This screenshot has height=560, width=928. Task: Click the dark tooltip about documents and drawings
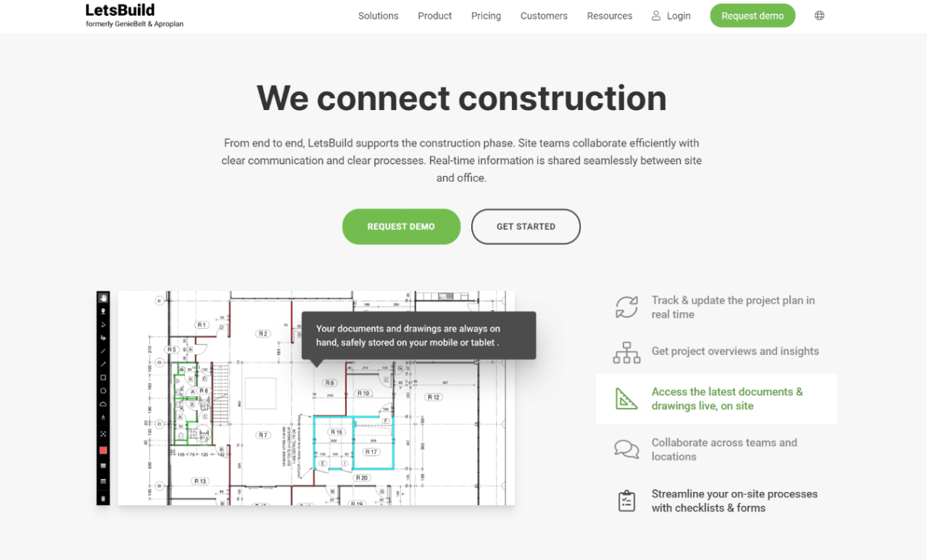tap(418, 335)
